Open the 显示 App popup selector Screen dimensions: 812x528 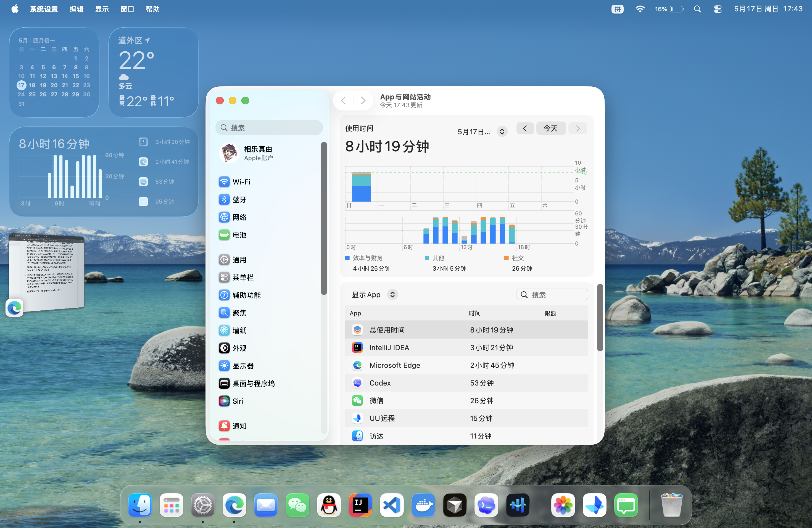coord(375,295)
